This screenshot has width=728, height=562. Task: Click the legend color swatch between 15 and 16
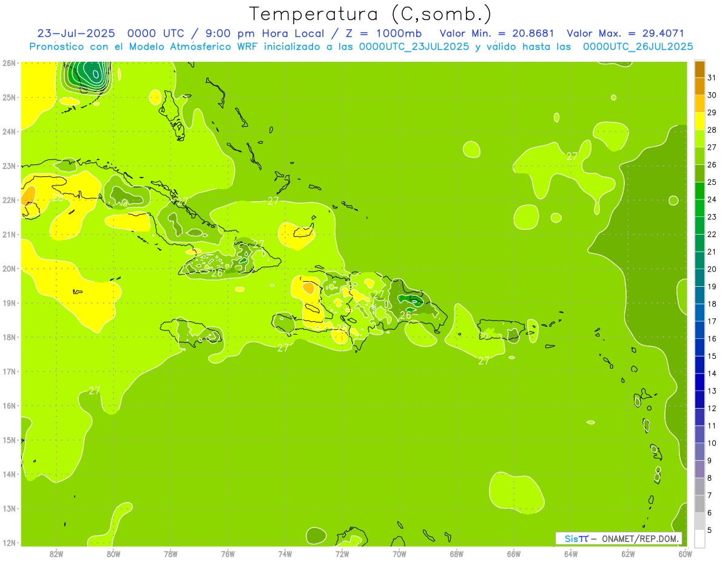699,347
